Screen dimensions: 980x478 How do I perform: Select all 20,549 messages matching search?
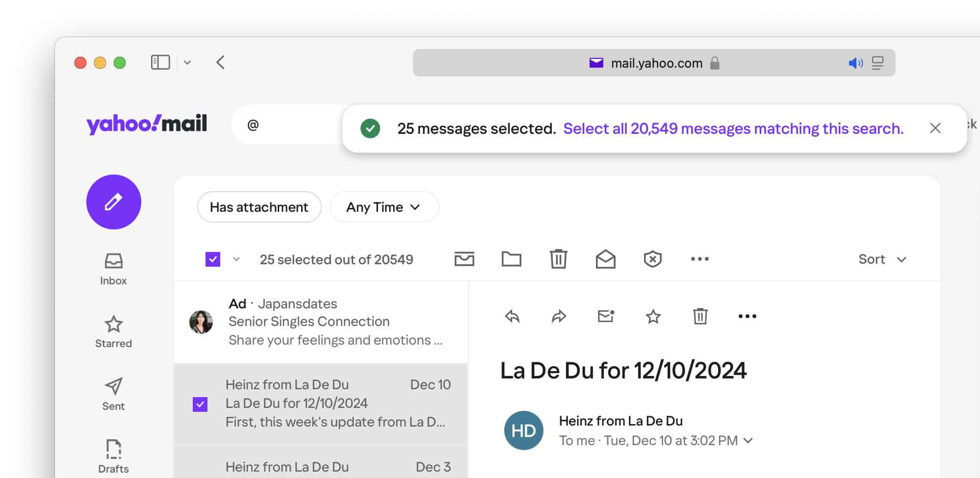(x=733, y=128)
